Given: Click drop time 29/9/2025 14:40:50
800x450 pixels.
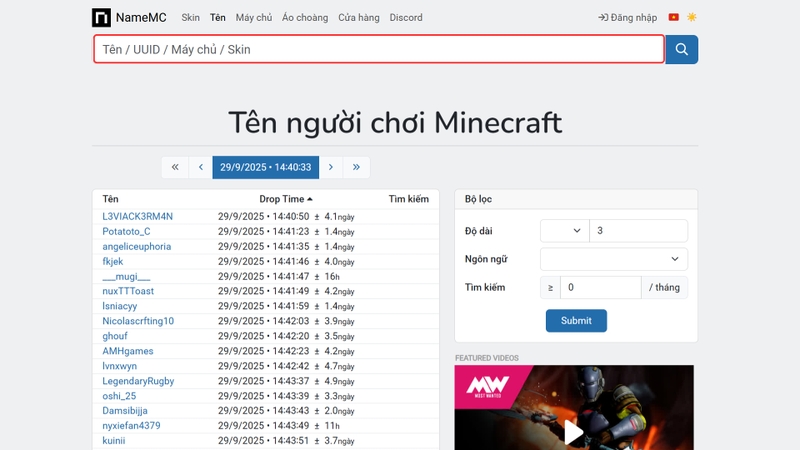Looking at the screenshot, I should click(x=264, y=216).
